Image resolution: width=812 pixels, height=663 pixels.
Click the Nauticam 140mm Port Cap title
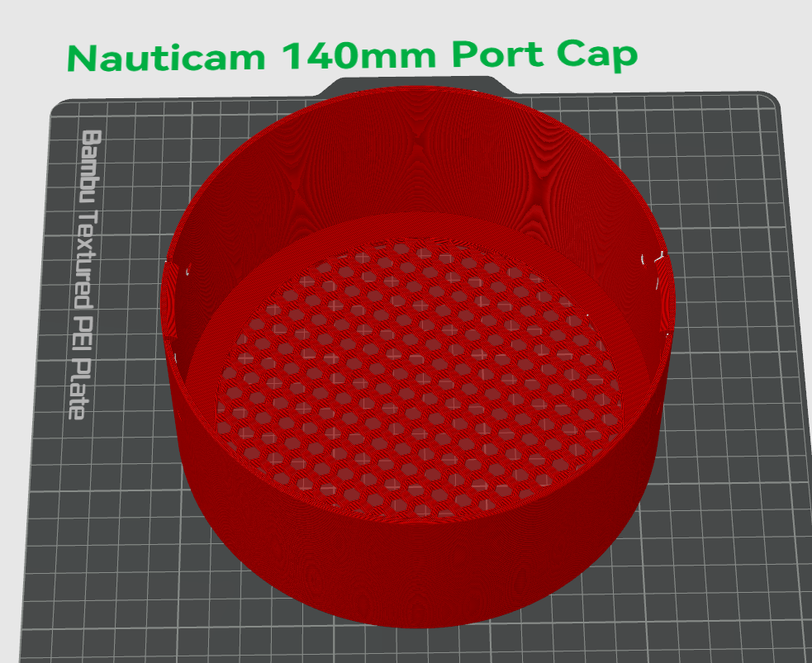(x=352, y=56)
